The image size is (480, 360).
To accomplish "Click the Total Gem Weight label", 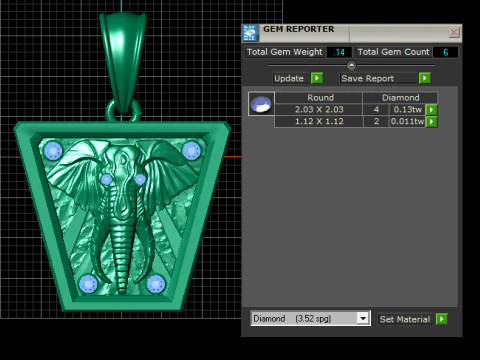I will [285, 52].
